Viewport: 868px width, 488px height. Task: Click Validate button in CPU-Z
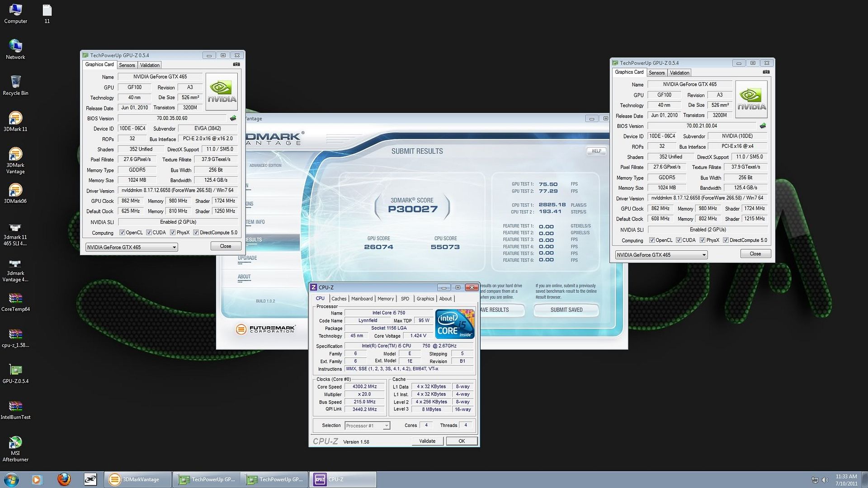coord(427,441)
